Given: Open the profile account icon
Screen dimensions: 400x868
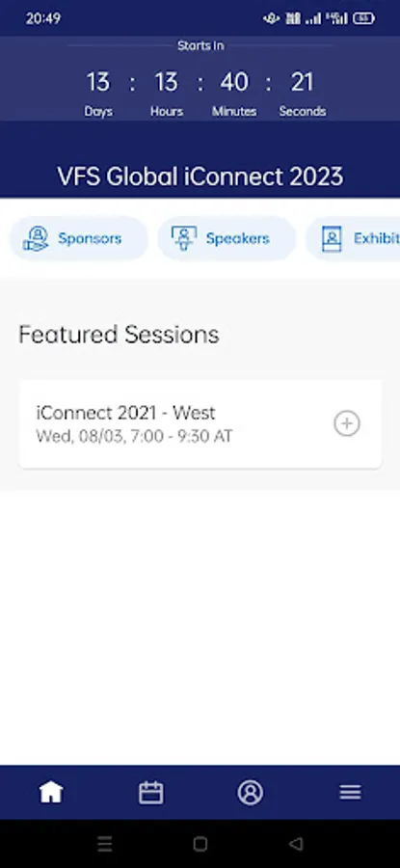Looking at the screenshot, I should 250,792.
